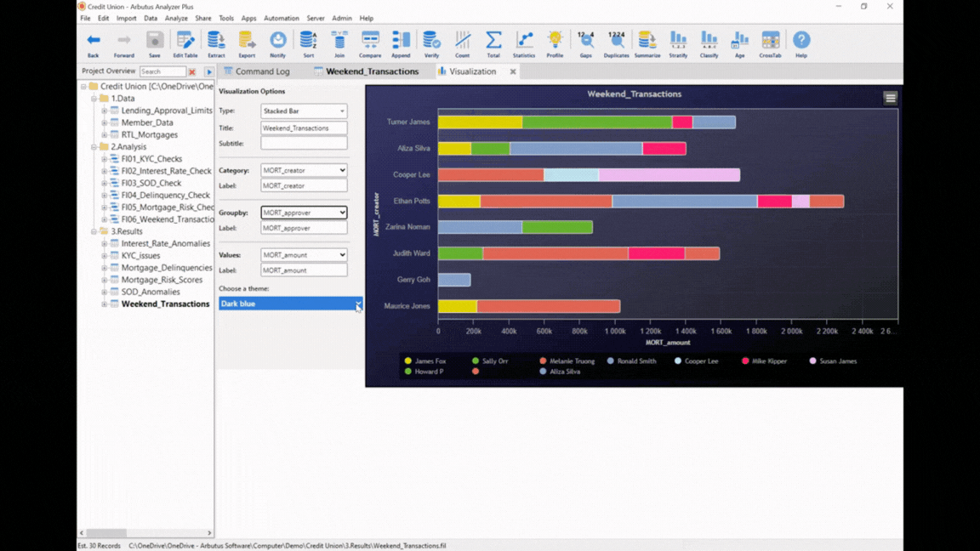Click the search arrow next to Project Overview

tap(209, 71)
